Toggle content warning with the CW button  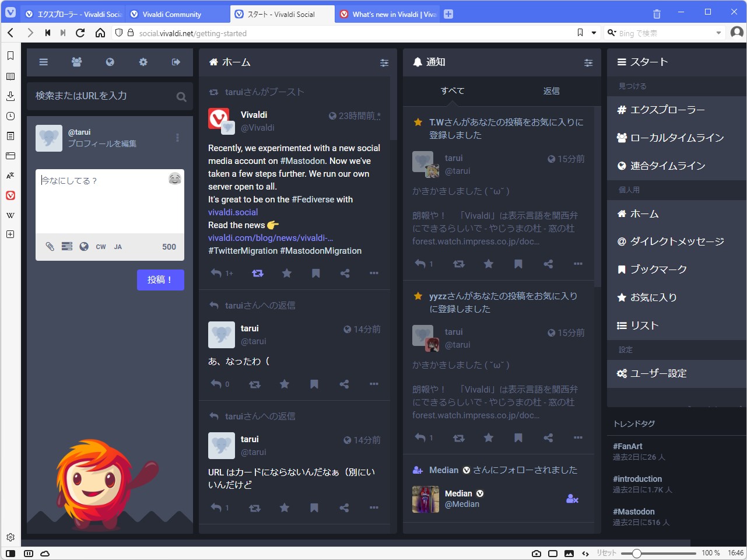[x=100, y=247]
